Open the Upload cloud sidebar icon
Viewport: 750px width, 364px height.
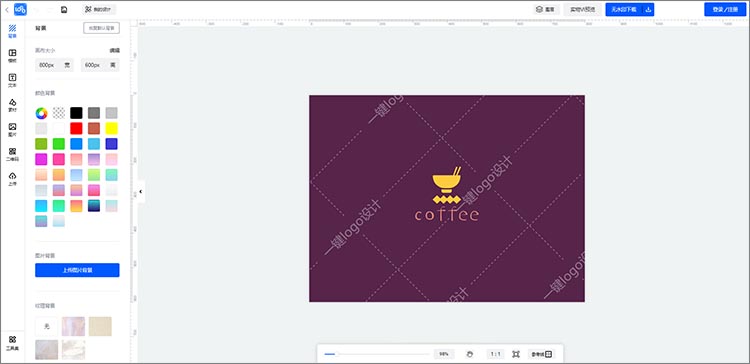pos(12,179)
